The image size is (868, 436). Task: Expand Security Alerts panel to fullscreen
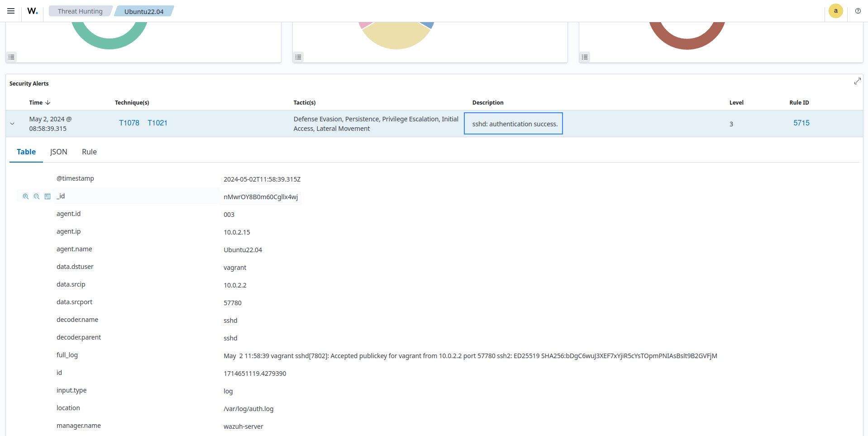coord(857,81)
